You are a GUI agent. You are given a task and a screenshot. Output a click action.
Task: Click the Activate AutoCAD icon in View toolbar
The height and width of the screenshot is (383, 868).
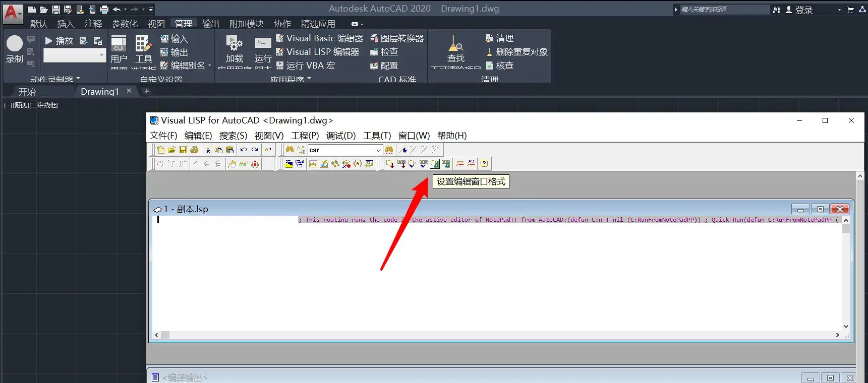[289, 164]
